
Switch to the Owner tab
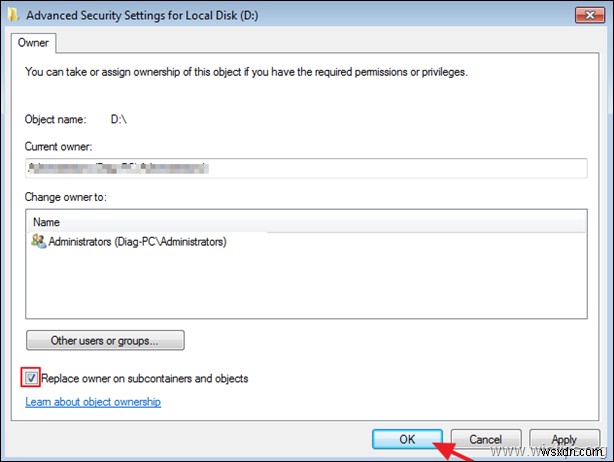click(x=34, y=44)
